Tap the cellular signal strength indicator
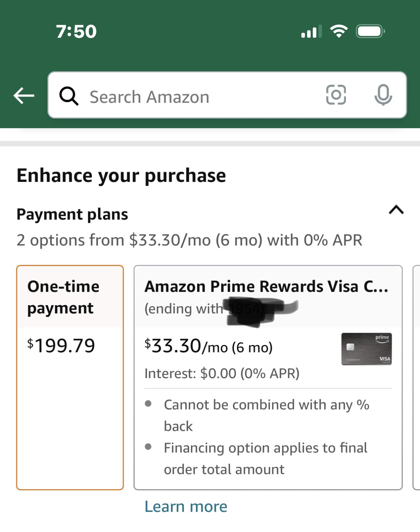 [311, 32]
